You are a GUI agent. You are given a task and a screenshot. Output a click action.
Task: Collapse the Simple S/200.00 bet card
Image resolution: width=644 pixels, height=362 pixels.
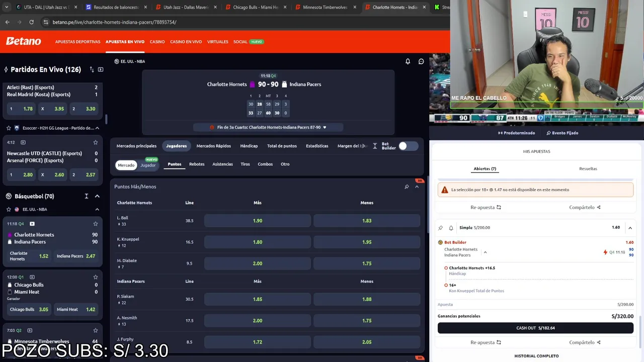pos(630,228)
